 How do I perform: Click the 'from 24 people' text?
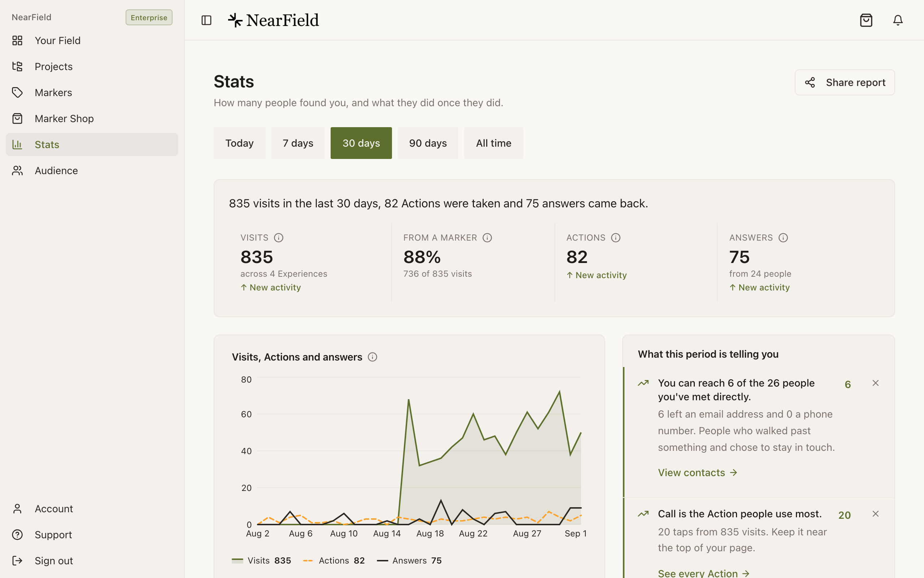760,274
